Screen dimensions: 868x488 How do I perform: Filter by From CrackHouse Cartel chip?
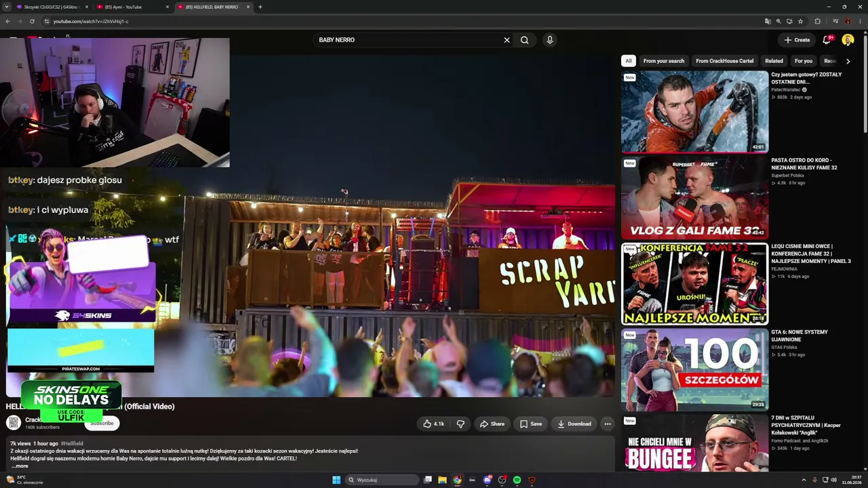click(724, 61)
